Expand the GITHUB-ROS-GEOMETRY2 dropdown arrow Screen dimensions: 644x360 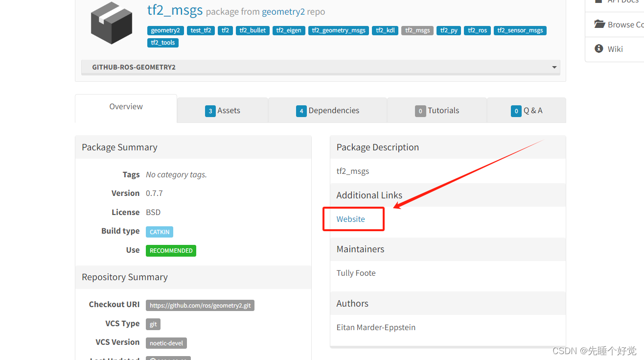[554, 67]
